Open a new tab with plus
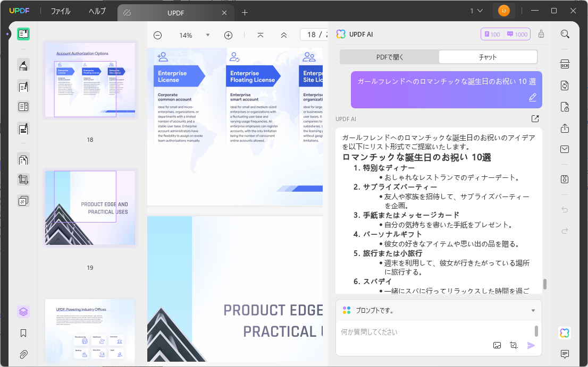This screenshot has height=367, width=588. point(245,13)
